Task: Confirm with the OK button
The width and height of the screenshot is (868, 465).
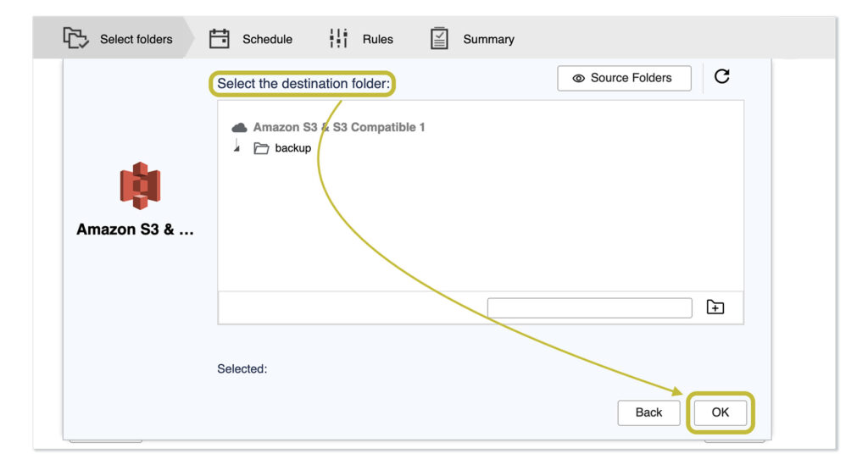Action: [x=720, y=412]
